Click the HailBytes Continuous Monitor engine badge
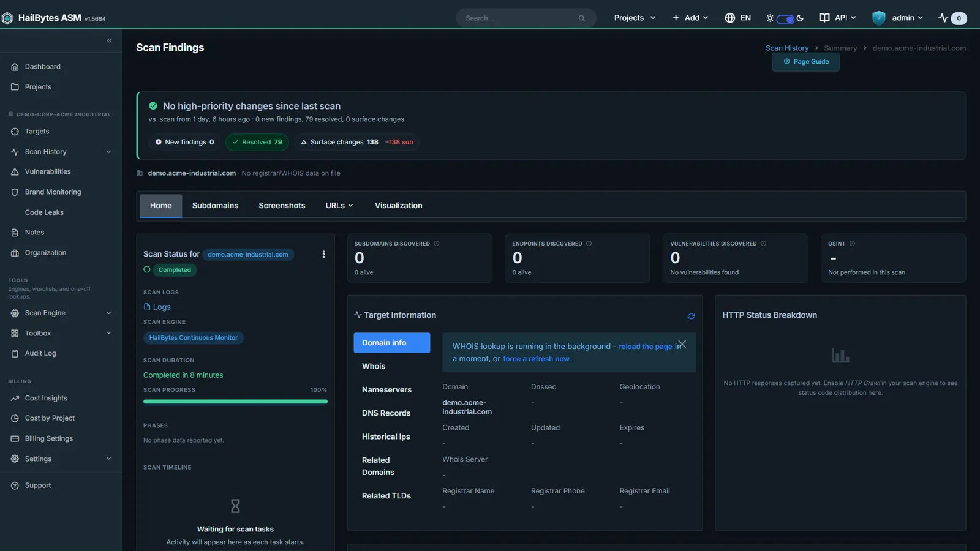Image resolution: width=980 pixels, height=551 pixels. point(194,338)
